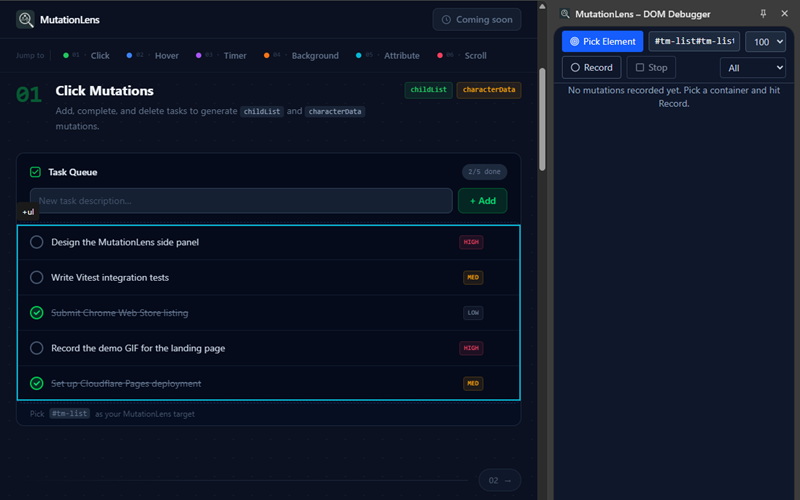Go to next section 02 arrow button

[x=499, y=480]
